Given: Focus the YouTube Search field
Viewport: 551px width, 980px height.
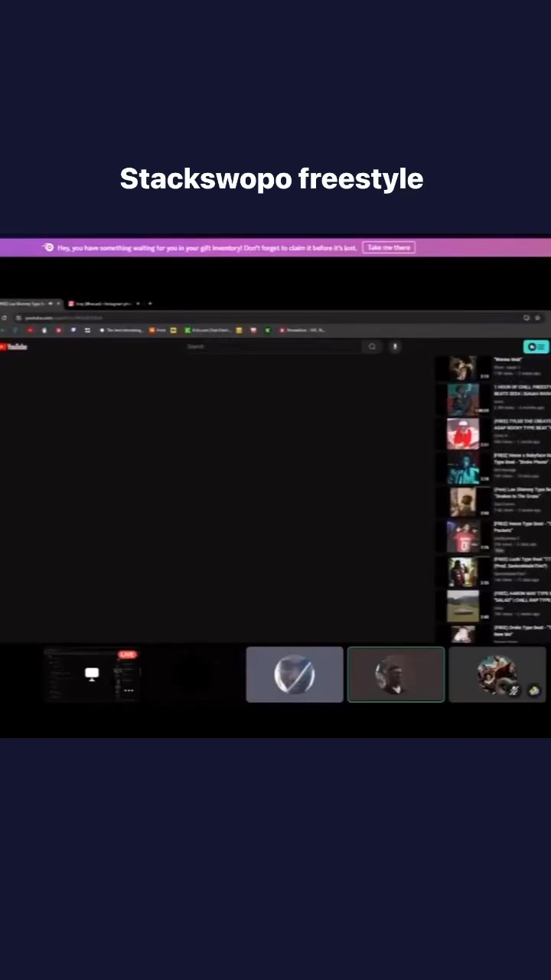Looking at the screenshot, I should click(x=273, y=347).
